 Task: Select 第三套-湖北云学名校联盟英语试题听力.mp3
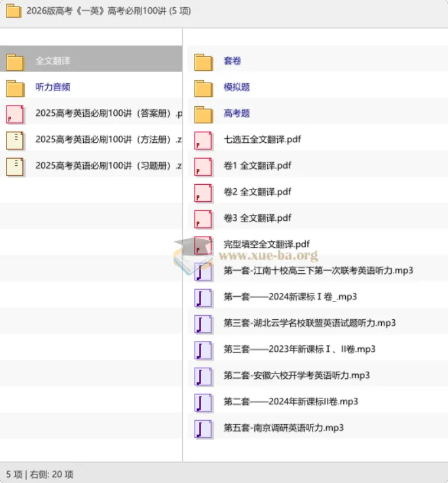[310, 323]
